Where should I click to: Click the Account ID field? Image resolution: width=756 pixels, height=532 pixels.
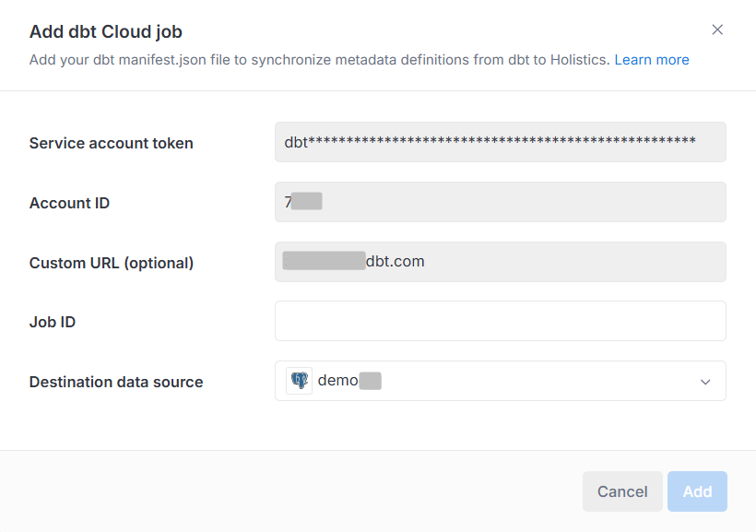[x=500, y=202]
